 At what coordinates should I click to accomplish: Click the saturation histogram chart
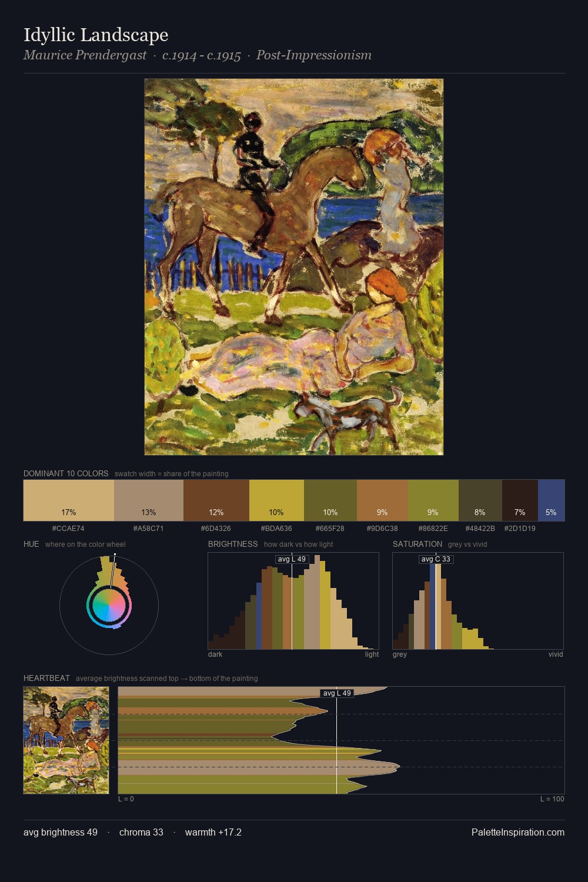[x=478, y=601]
